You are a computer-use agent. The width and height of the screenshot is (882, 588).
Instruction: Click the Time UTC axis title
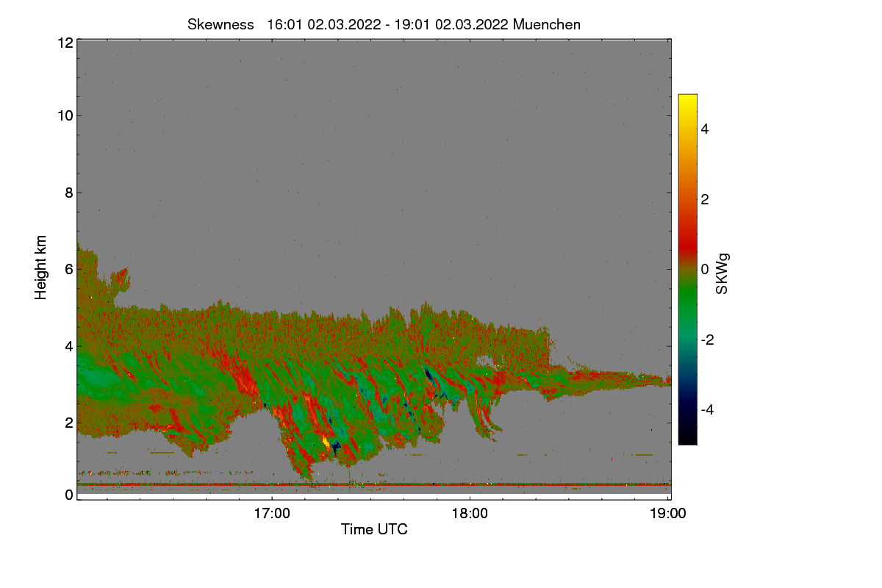click(x=374, y=529)
